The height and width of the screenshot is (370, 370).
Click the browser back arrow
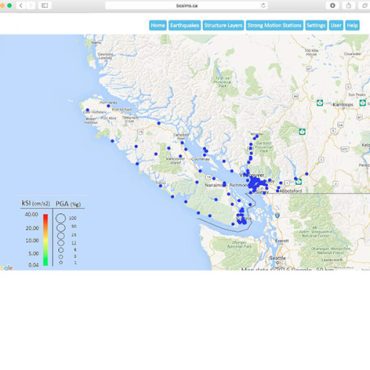[21, 6]
